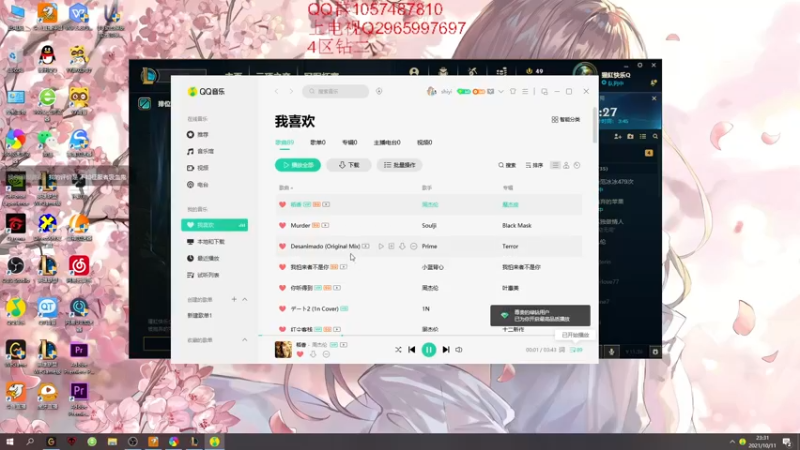Toggle the heart on Desanimado (Original Mix)
800x450 pixels.
pos(282,246)
